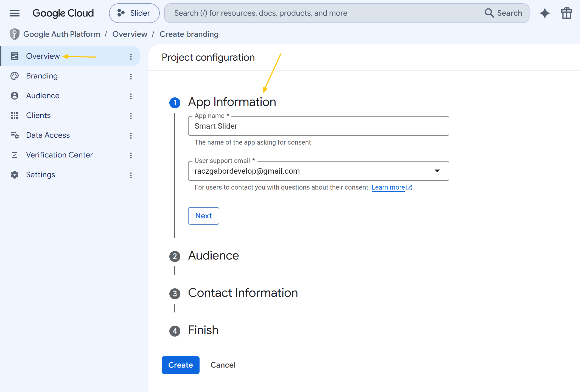Open the Gemini sparkle assistant icon
This screenshot has width=580, height=392.
(x=545, y=13)
